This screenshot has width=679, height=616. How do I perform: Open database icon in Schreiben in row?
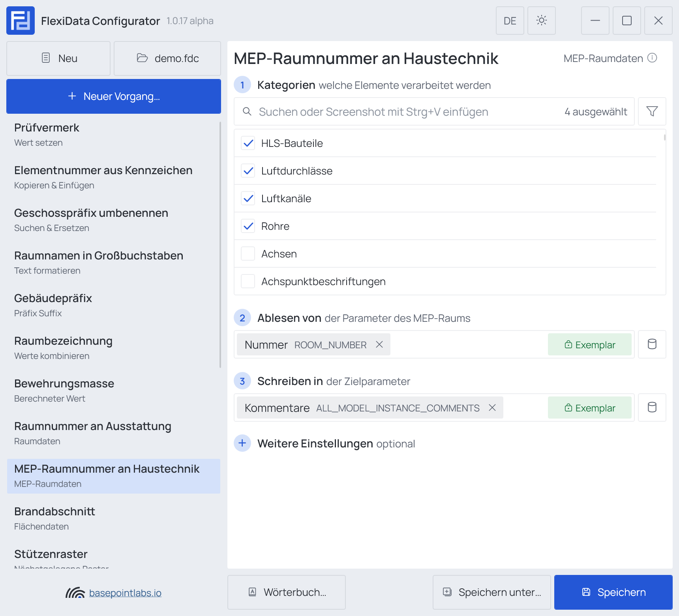tap(652, 408)
